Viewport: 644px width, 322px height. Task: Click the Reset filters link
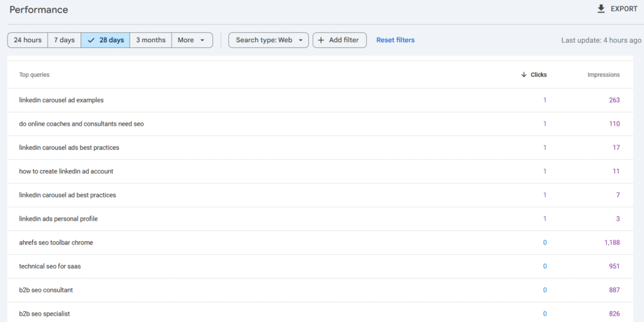coord(396,40)
